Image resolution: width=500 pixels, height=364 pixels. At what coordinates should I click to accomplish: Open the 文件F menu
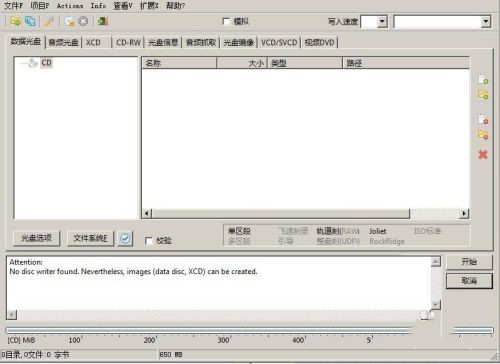point(14,6)
